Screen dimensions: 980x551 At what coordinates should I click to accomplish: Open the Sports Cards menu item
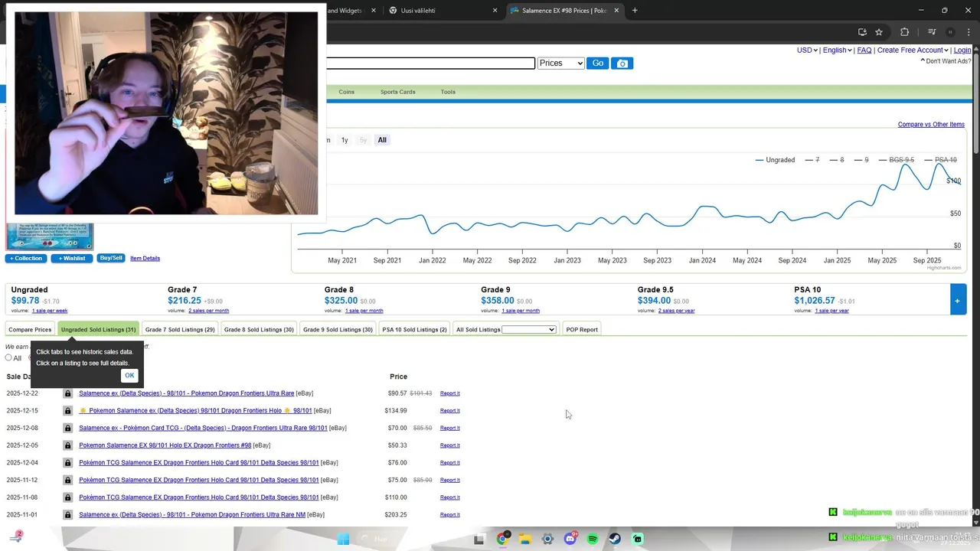[x=397, y=92]
